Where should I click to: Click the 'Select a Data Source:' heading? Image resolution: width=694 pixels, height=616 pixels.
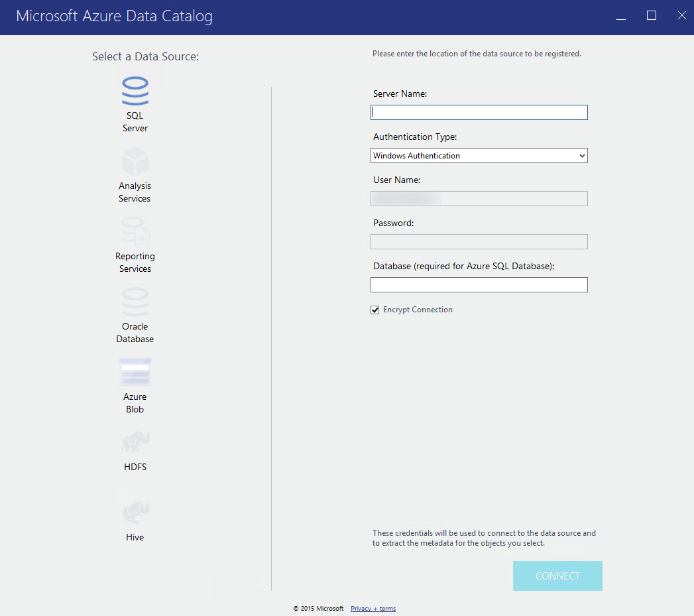[146, 56]
